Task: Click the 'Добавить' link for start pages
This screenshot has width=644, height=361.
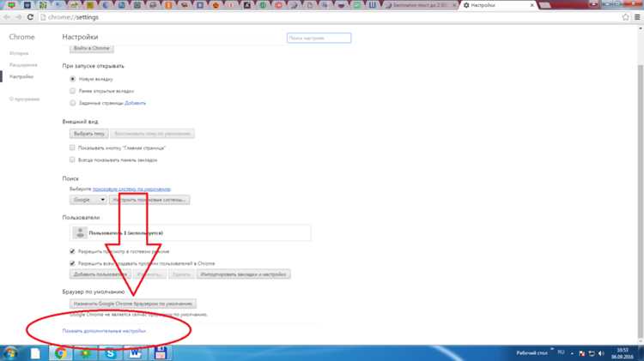Action: (x=135, y=103)
